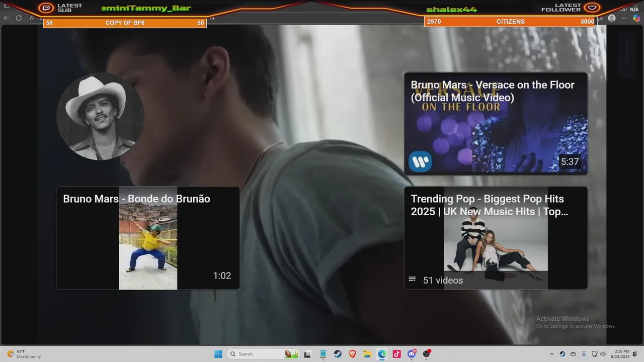
Task: Open volume control from speaker icon
Action: (603, 354)
